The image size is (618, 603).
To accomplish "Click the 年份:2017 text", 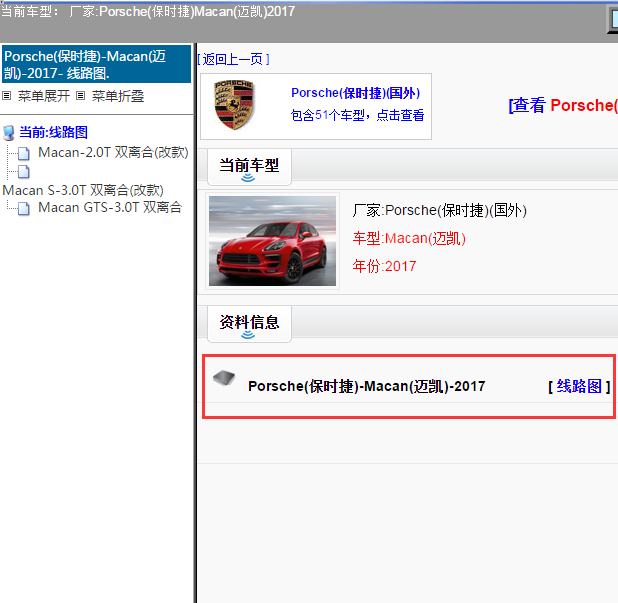I will [384, 266].
